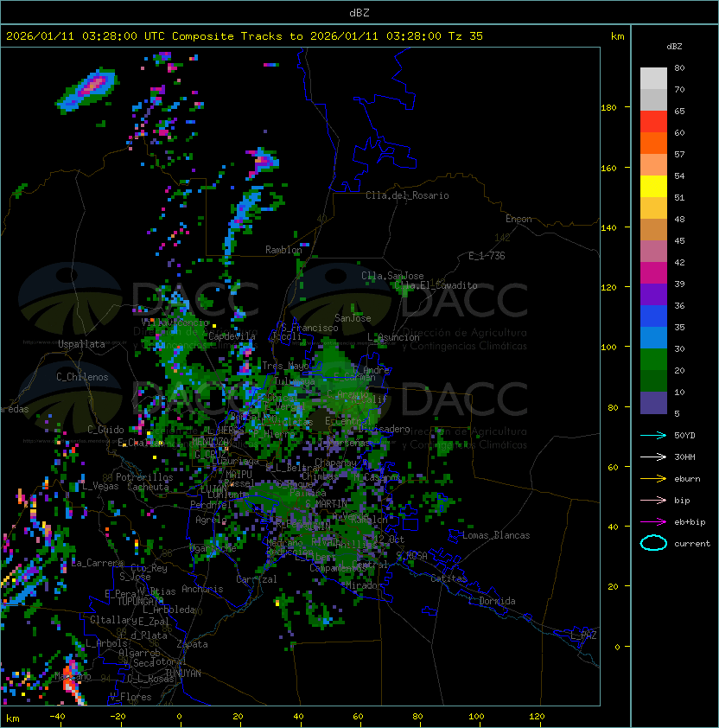
Task: Click the cyan 'current' ellipse legend symbol
Action: coord(653,543)
